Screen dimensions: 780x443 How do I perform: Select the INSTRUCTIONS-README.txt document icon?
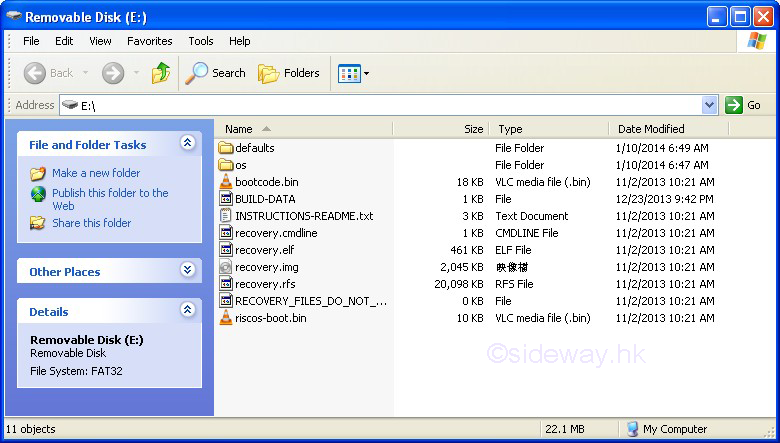pos(226,216)
